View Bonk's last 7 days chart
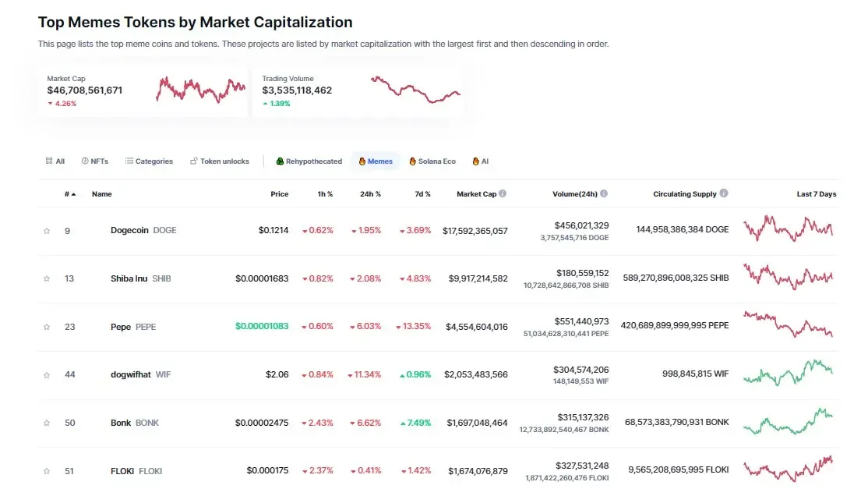The width and height of the screenshot is (868, 489). (x=788, y=422)
